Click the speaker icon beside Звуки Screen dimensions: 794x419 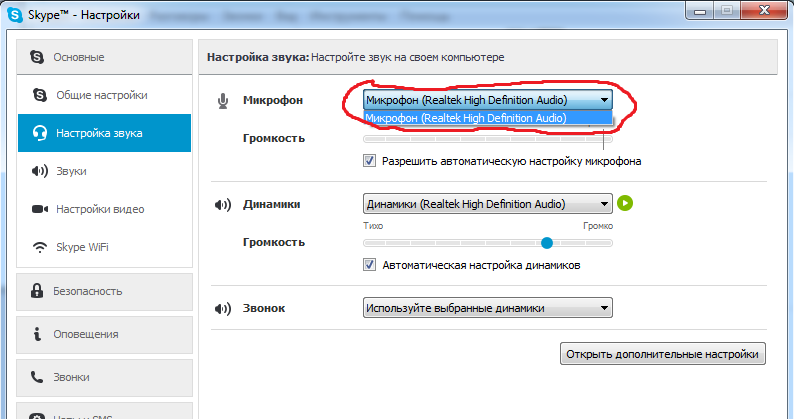tap(39, 171)
